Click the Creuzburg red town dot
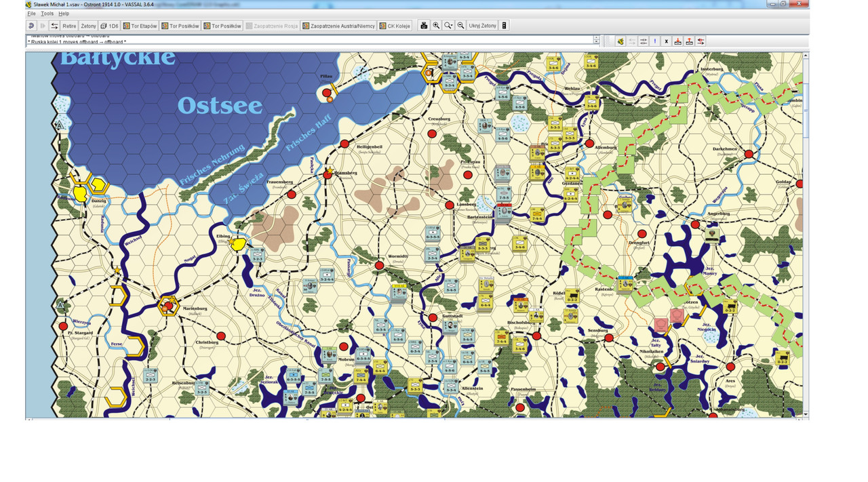The width and height of the screenshot is (868, 482). (x=431, y=134)
